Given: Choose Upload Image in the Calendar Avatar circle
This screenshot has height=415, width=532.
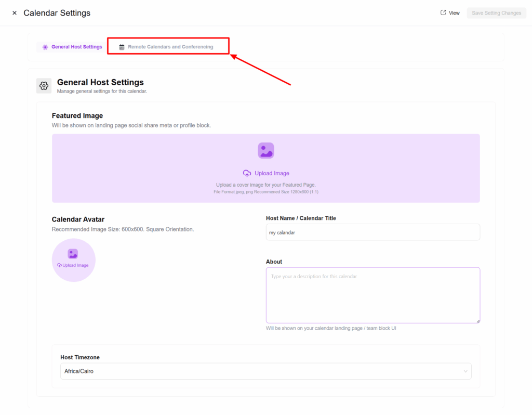Looking at the screenshot, I should coord(75,265).
